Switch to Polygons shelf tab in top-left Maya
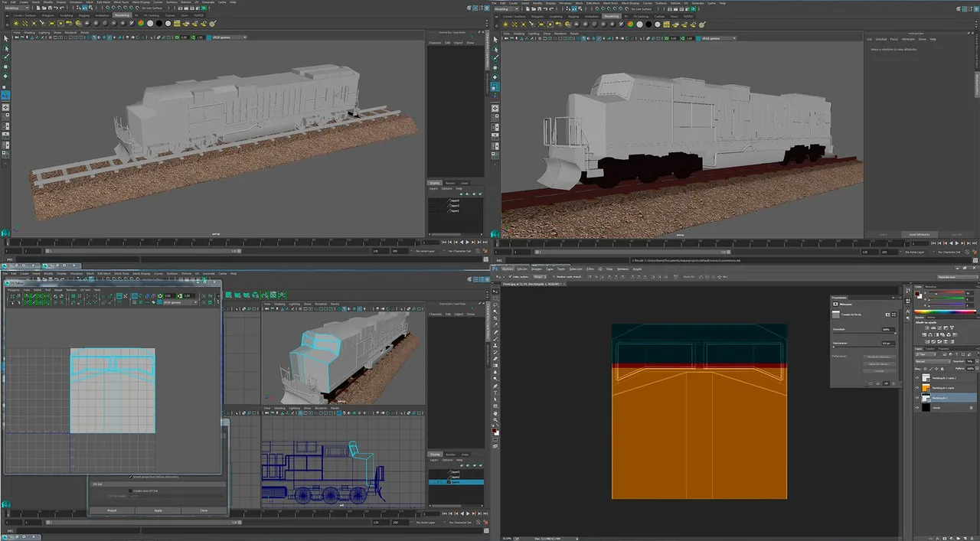The height and width of the screenshot is (541, 980). pyautogui.click(x=47, y=15)
